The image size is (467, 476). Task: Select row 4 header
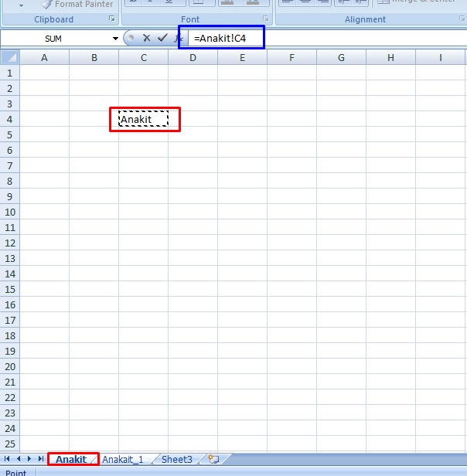[10, 119]
